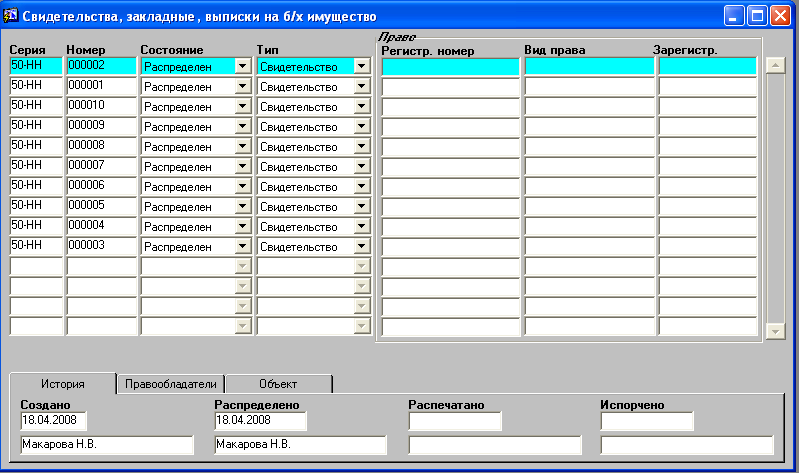Screen dimensions: 799x473
Task: Open Состояние dropdown for row 000002
Action: (243, 66)
